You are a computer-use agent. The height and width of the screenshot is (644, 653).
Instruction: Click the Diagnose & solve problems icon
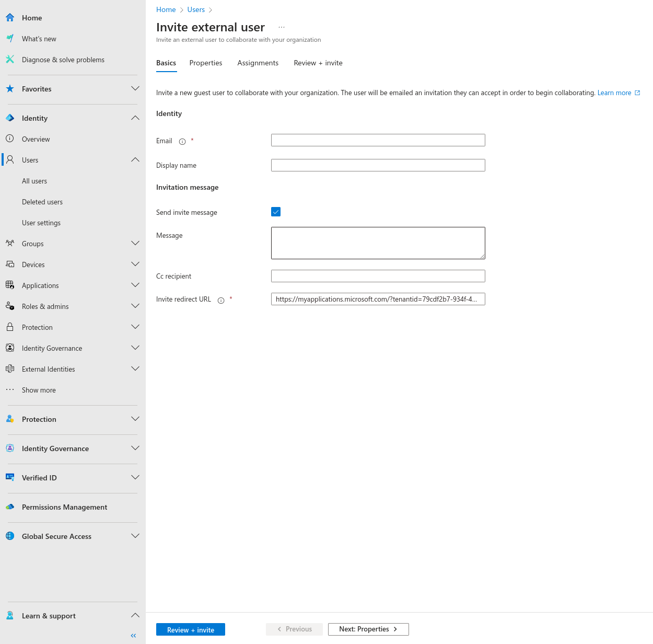pyautogui.click(x=10, y=59)
